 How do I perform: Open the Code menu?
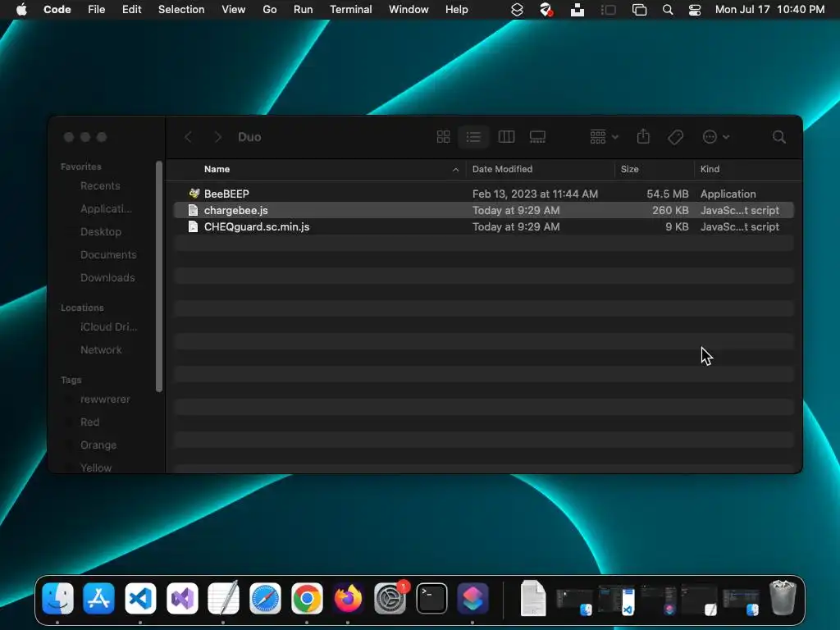(57, 10)
